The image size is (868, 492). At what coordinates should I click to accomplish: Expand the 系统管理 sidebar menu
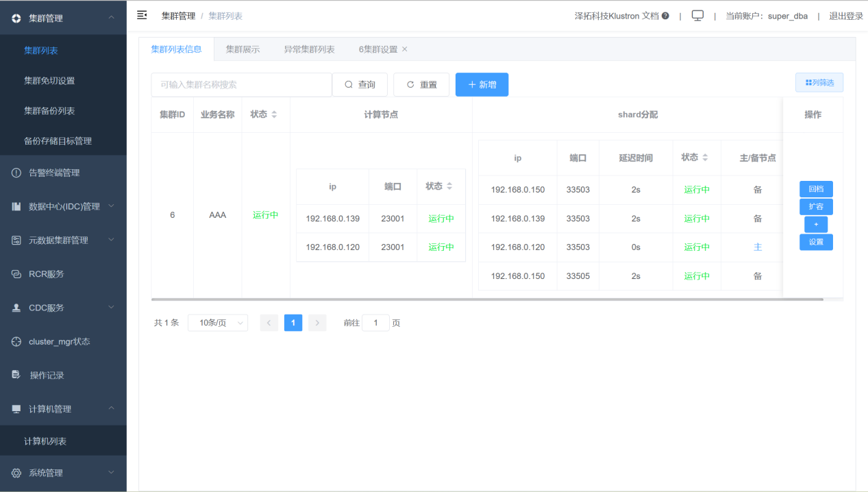coord(63,473)
